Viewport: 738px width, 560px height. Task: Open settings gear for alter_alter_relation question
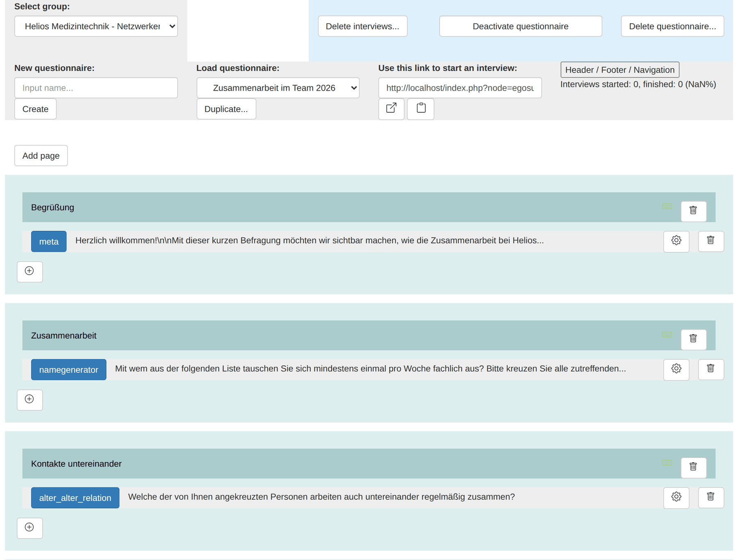pyautogui.click(x=676, y=498)
